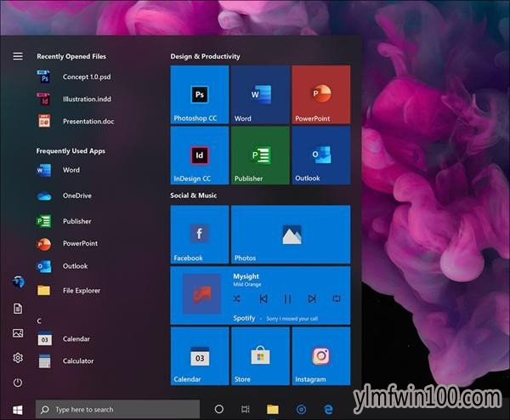This screenshot has width=510, height=420.
Task: Click the Windows Start button
Action: 18,410
